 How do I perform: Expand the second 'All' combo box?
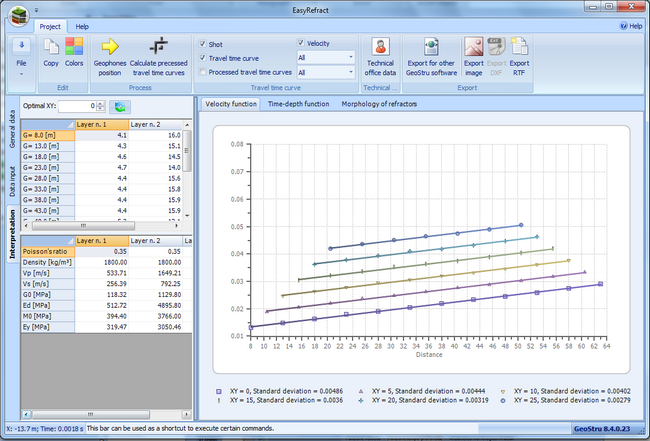(350, 72)
